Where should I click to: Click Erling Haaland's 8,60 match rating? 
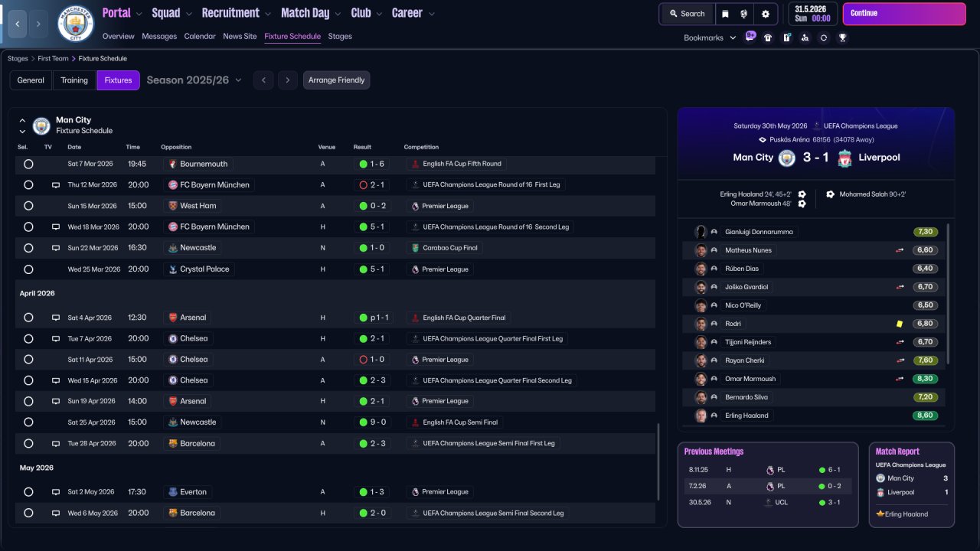(926, 416)
